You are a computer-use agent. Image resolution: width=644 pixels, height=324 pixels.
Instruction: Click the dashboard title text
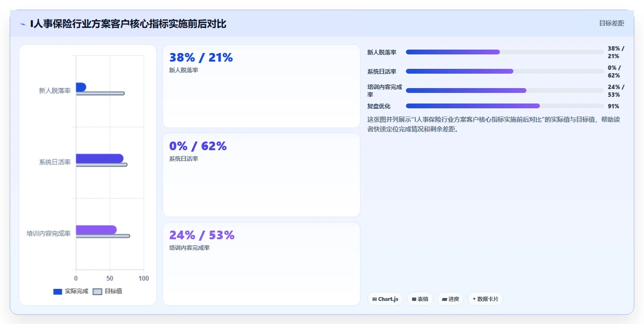(128, 24)
